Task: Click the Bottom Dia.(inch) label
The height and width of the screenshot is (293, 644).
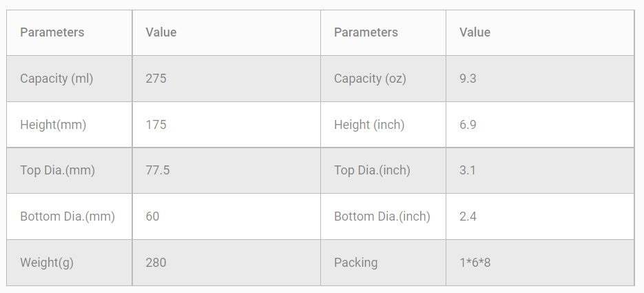Action: (382, 216)
